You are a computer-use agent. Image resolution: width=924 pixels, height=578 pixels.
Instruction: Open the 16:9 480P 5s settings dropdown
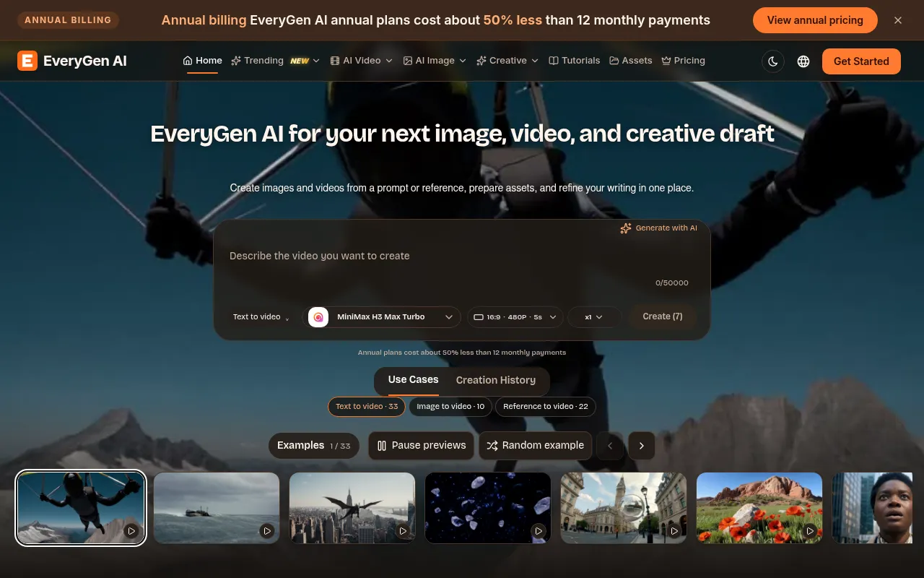click(515, 317)
